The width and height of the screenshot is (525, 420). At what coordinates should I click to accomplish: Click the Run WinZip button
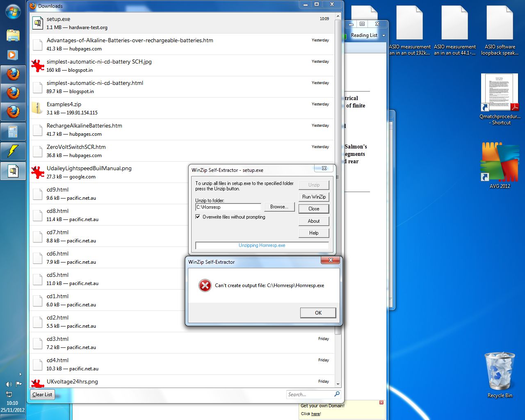[314, 197]
